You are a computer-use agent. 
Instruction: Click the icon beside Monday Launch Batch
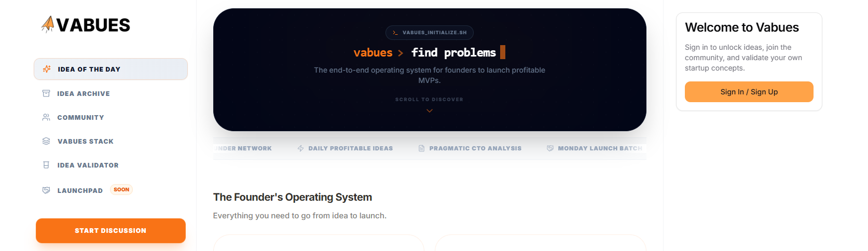click(550, 148)
